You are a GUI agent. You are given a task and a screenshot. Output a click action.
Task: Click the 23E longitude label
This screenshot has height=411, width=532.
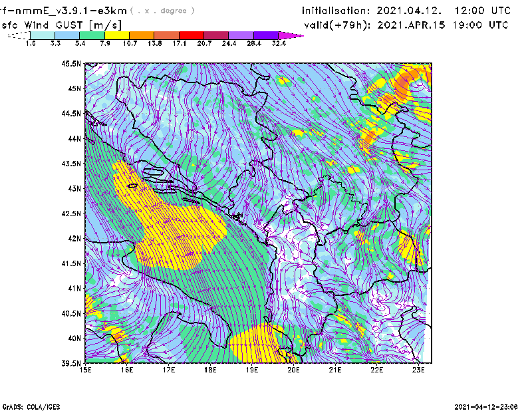[x=419, y=370]
